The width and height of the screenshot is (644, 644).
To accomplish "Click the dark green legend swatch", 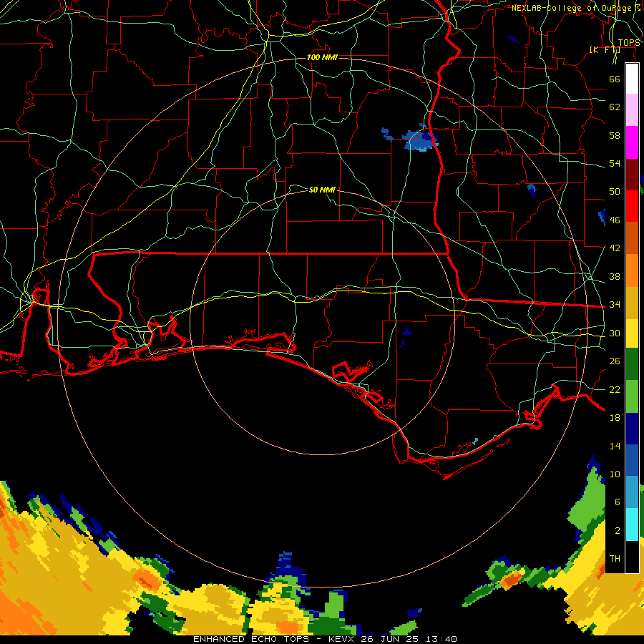I will coord(632,364).
